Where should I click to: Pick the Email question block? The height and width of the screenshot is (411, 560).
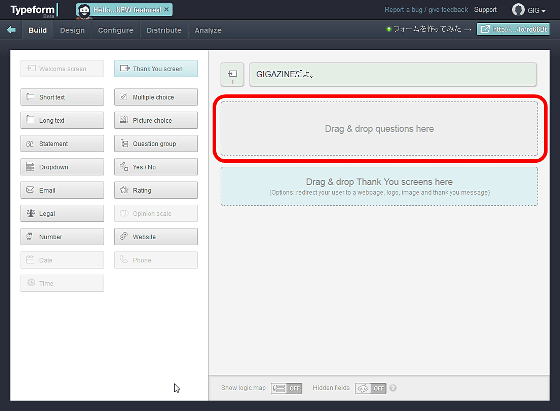pos(62,190)
